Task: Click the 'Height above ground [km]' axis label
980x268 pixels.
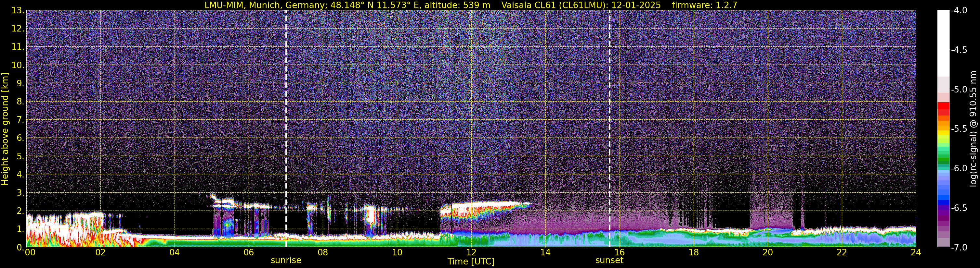Action: [x=5, y=129]
